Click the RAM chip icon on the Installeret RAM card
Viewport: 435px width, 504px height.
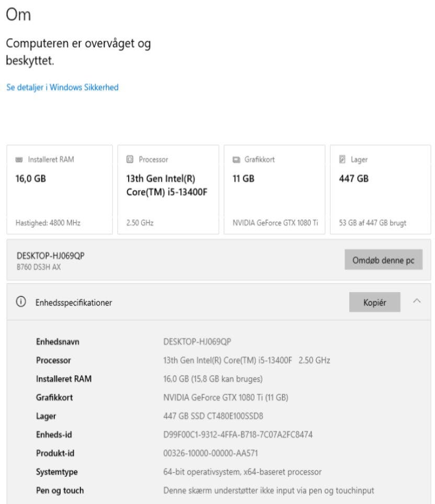(x=19, y=160)
